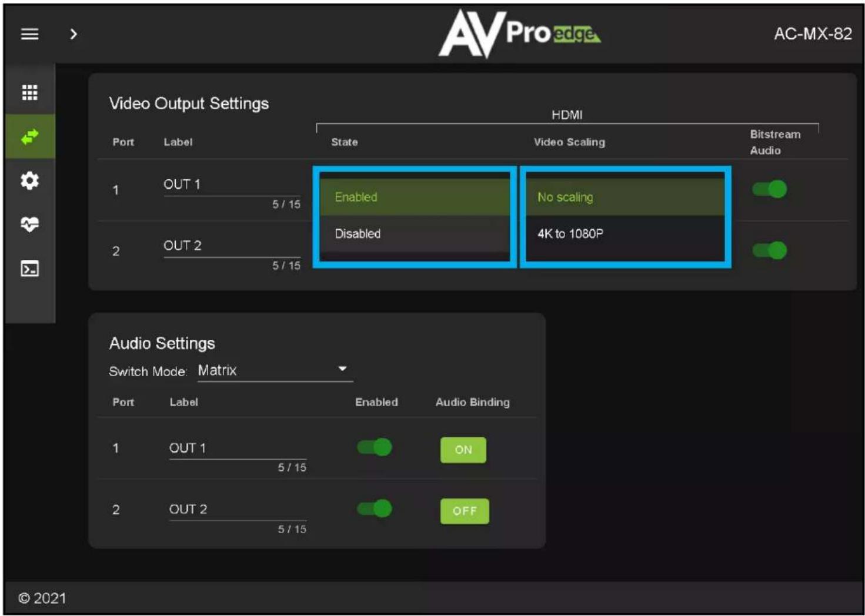Expand the sidebar with the chevron arrow
Screen dimensions: 865x616
point(73,34)
